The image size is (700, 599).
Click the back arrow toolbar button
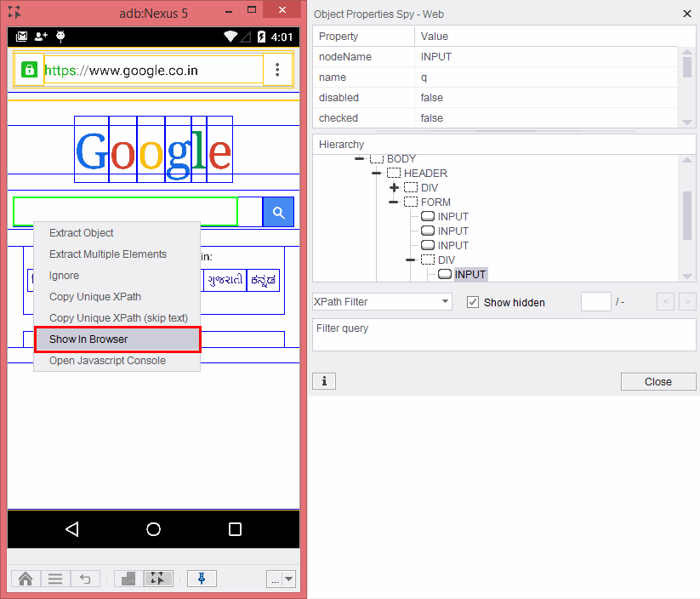[x=85, y=579]
